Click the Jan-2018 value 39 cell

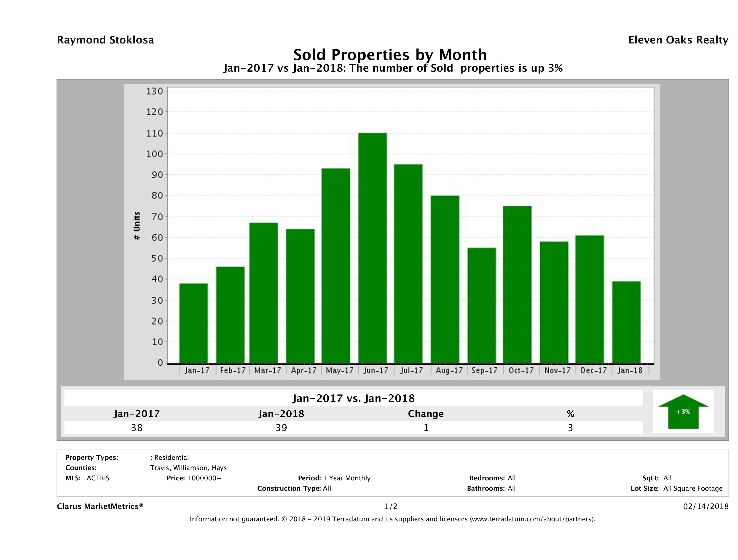pyautogui.click(x=281, y=428)
